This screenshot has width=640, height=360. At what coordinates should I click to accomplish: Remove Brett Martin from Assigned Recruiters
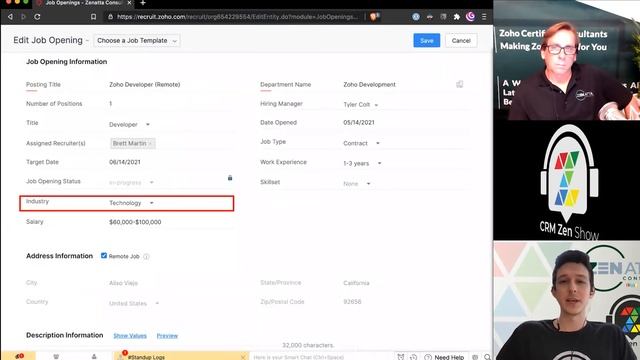click(x=150, y=144)
